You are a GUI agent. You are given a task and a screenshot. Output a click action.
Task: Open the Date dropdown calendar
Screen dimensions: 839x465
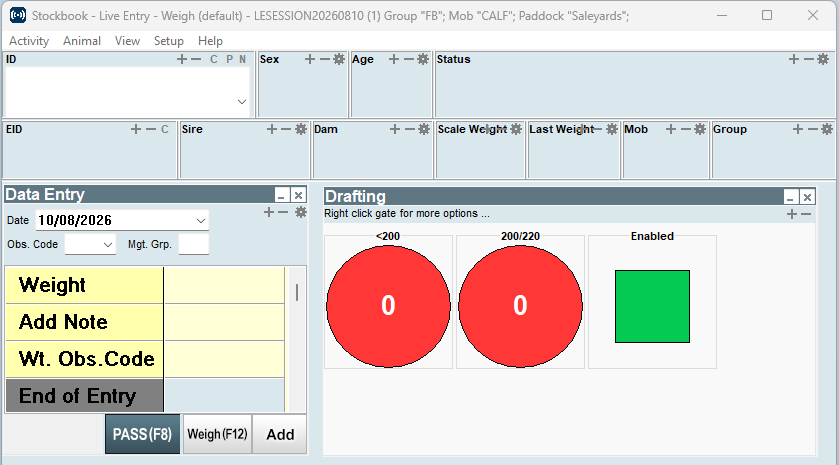tap(201, 220)
